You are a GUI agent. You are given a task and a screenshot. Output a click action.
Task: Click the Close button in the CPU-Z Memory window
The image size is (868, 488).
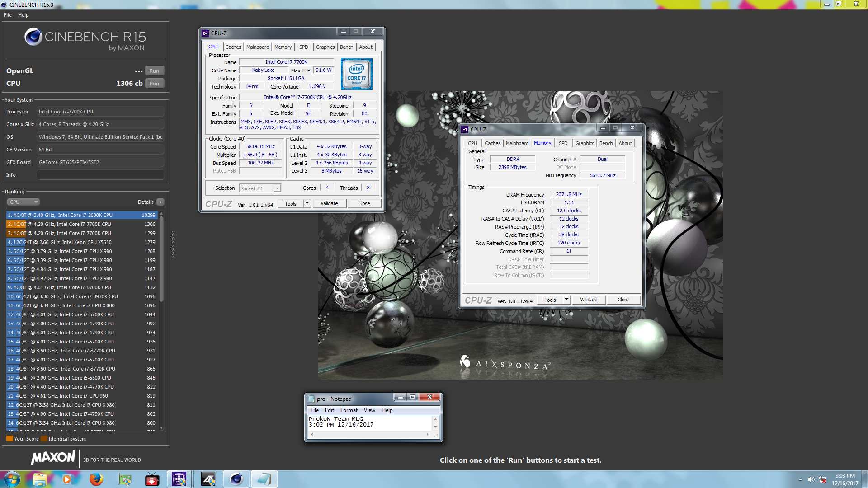click(x=623, y=300)
